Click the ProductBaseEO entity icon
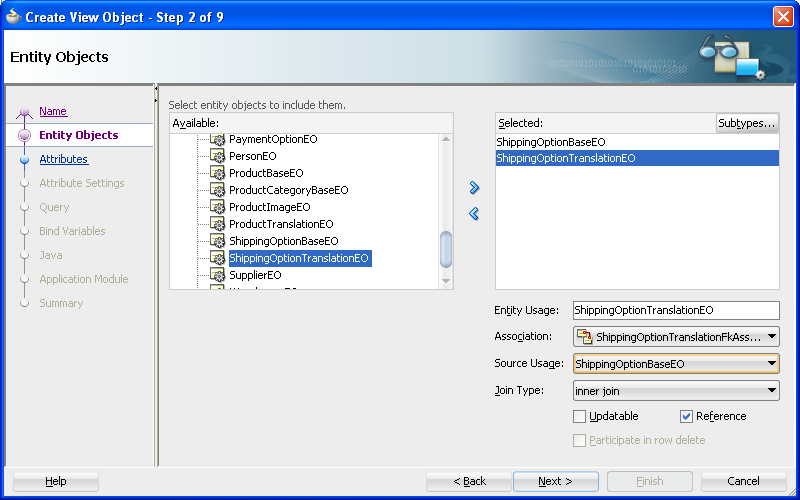This screenshot has width=800, height=500. (x=218, y=173)
